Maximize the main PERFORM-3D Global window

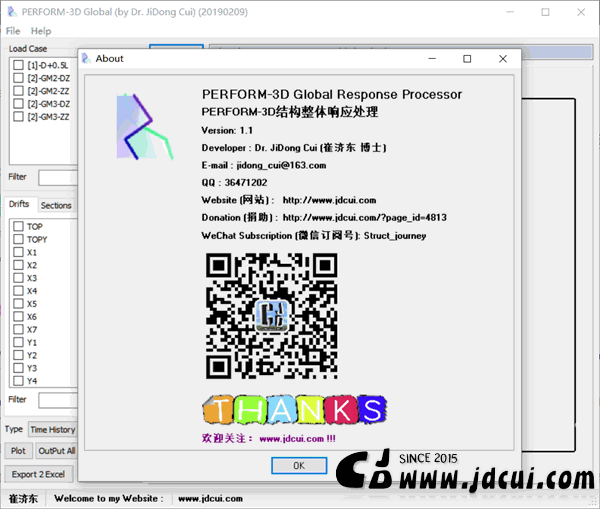pyautogui.click(x=545, y=12)
